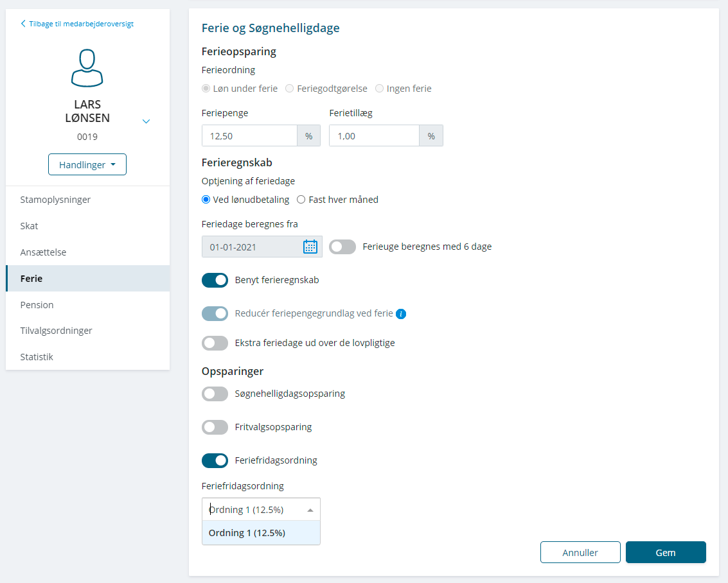Image resolution: width=728 pixels, height=583 pixels.
Task: Turn on Ekstra feriedage ud over lovpligtige
Action: [215, 343]
